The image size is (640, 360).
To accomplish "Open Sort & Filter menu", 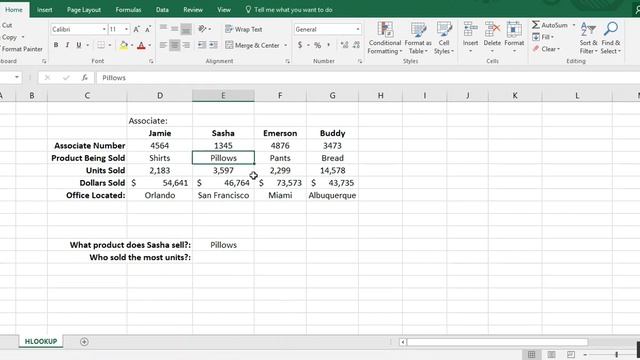I will [x=588, y=38].
